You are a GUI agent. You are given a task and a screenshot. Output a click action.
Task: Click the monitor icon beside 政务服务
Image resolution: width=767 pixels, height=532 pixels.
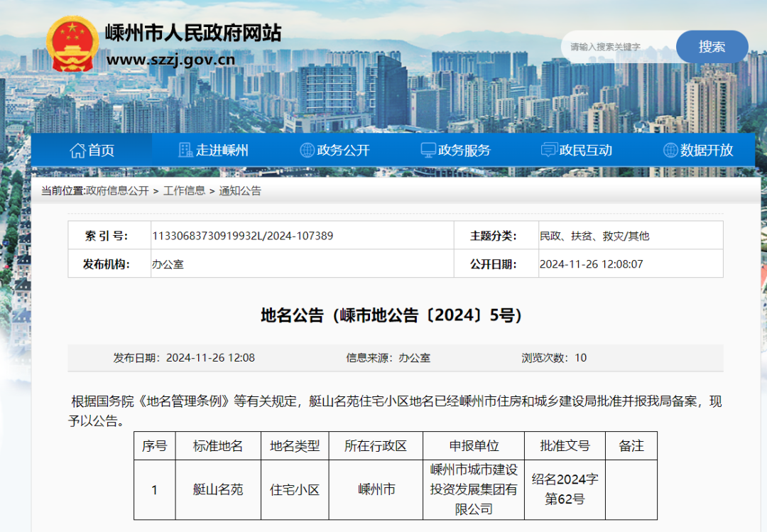(428, 151)
